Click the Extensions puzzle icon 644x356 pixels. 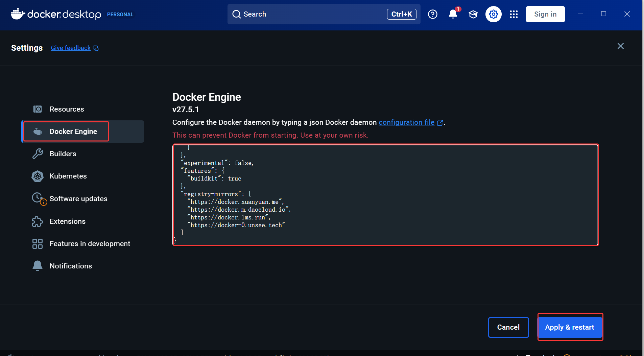pyautogui.click(x=38, y=221)
